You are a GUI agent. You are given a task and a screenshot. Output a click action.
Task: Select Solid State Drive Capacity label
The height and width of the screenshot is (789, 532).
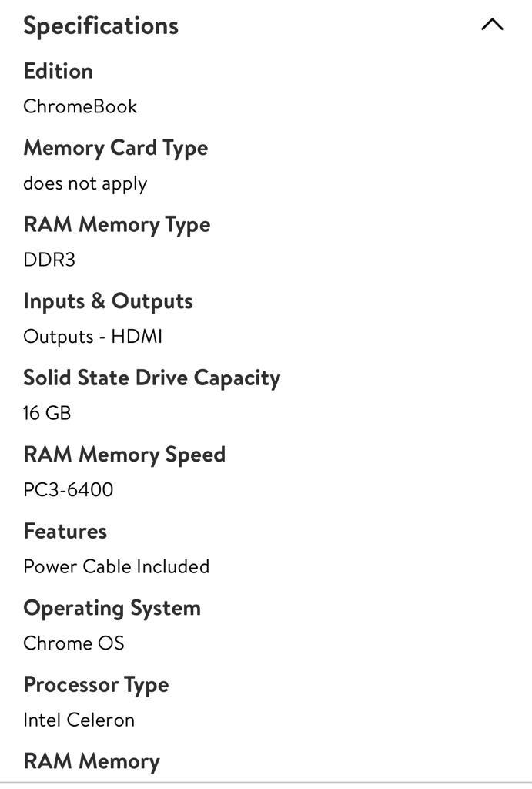[152, 378]
